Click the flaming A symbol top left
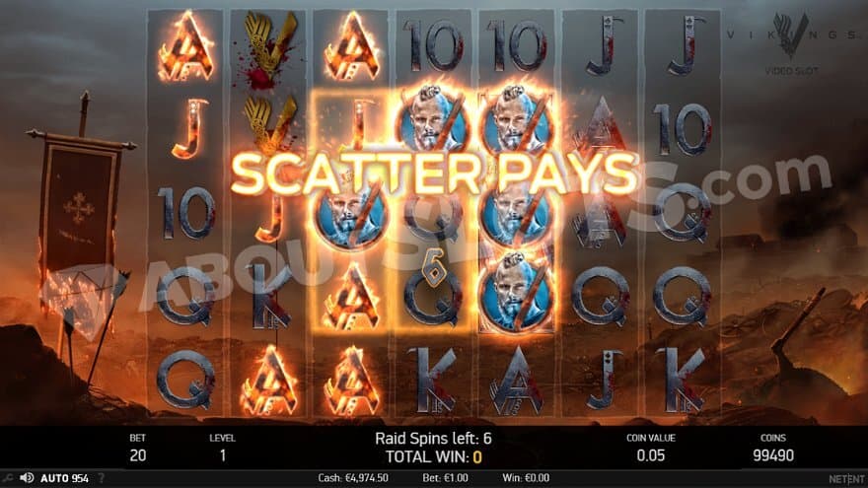 [186, 46]
